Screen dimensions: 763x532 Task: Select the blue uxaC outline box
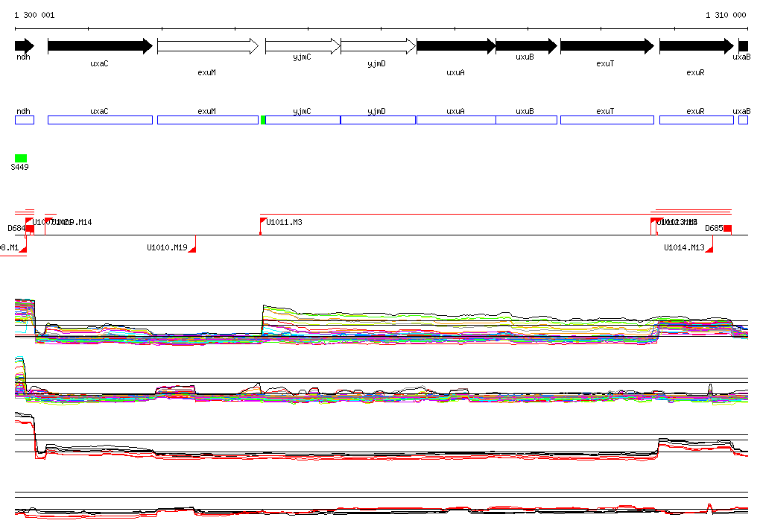101,120
